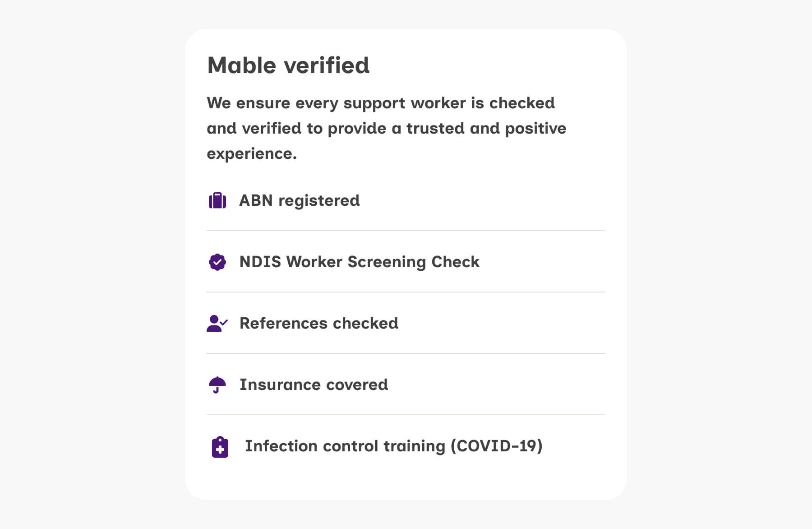The height and width of the screenshot is (529, 812).
Task: Click the "Mable verified" heading
Action: point(288,65)
